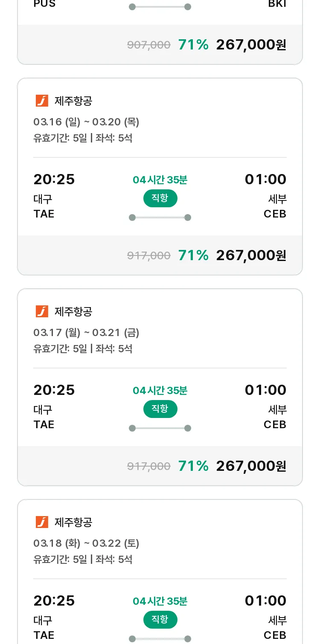Tap Jeju Air logo on 03.17 card
The height and width of the screenshot is (644, 320).
point(42,312)
